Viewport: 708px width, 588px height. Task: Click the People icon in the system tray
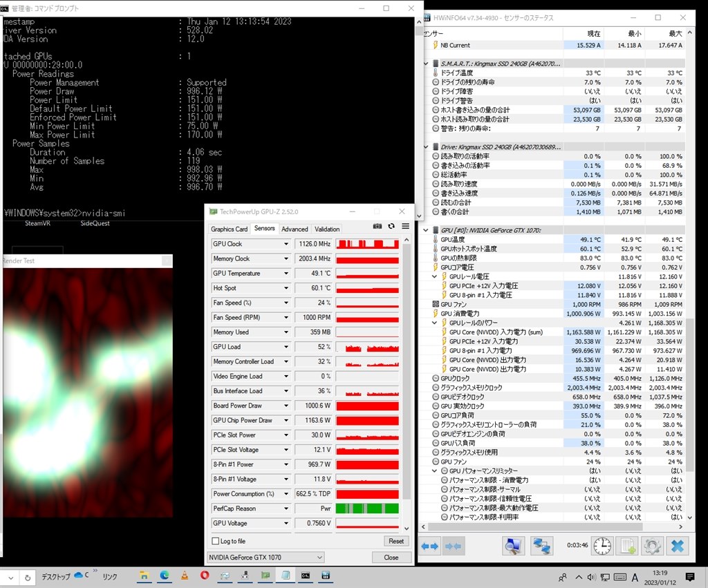point(563,577)
